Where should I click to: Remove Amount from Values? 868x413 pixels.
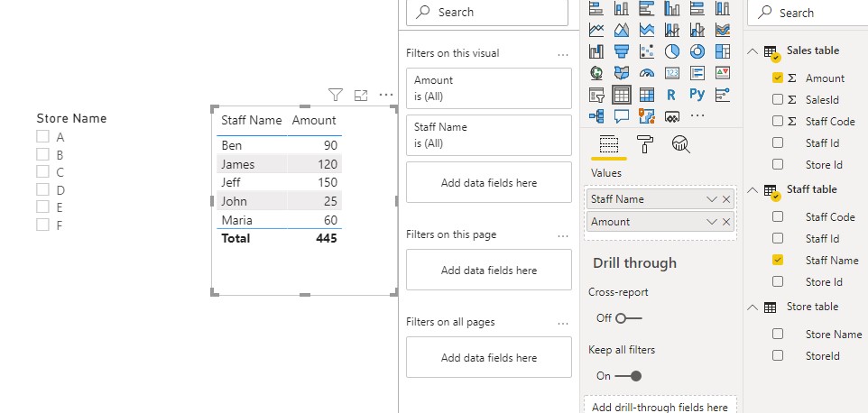pyautogui.click(x=726, y=222)
